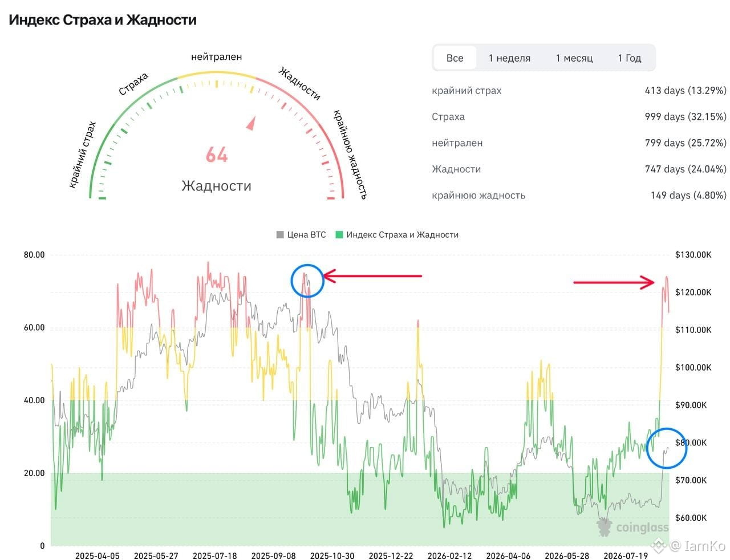Image resolution: width=730 pixels, height=560 pixels.
Task: Click the $100.00K price axis label
Action: point(693,368)
